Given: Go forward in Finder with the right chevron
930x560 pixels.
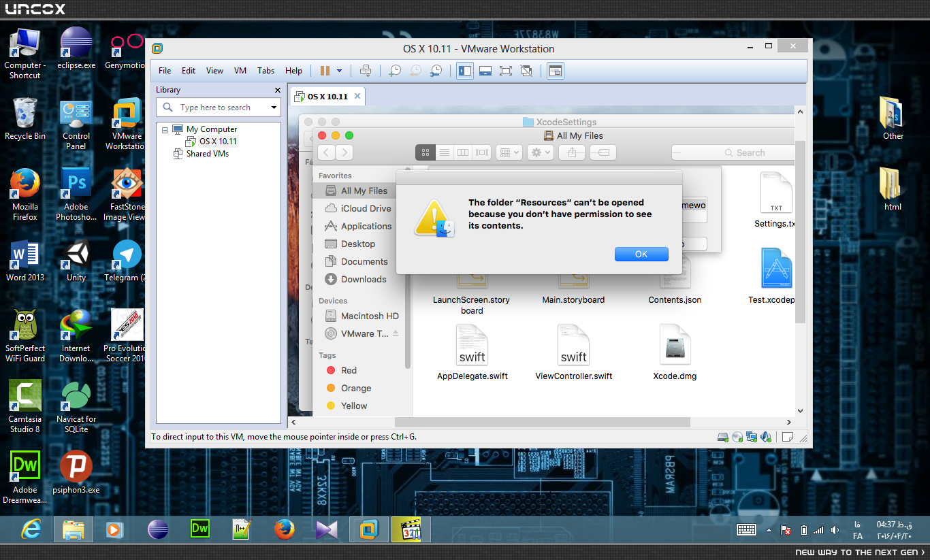Looking at the screenshot, I should [344, 152].
